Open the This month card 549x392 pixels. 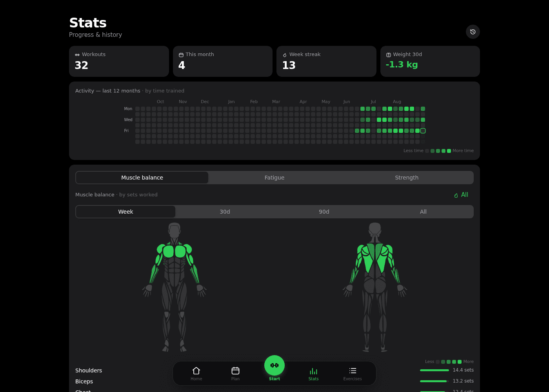coord(223,61)
